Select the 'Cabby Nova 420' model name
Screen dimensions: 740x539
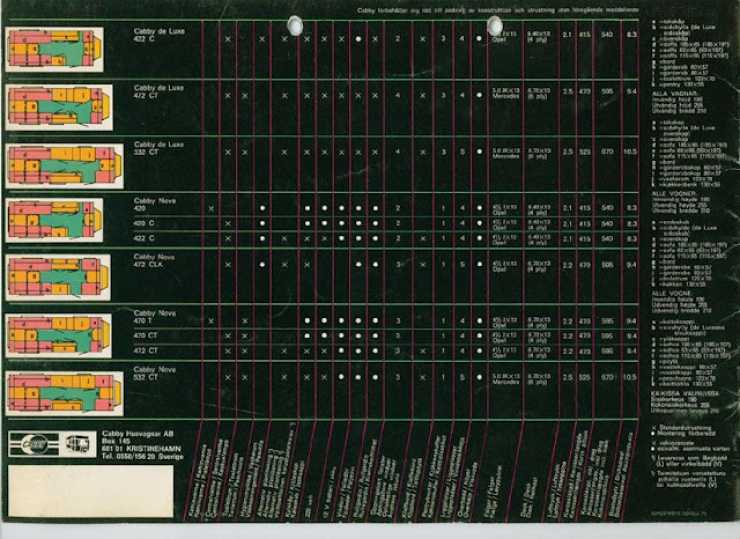155,204
